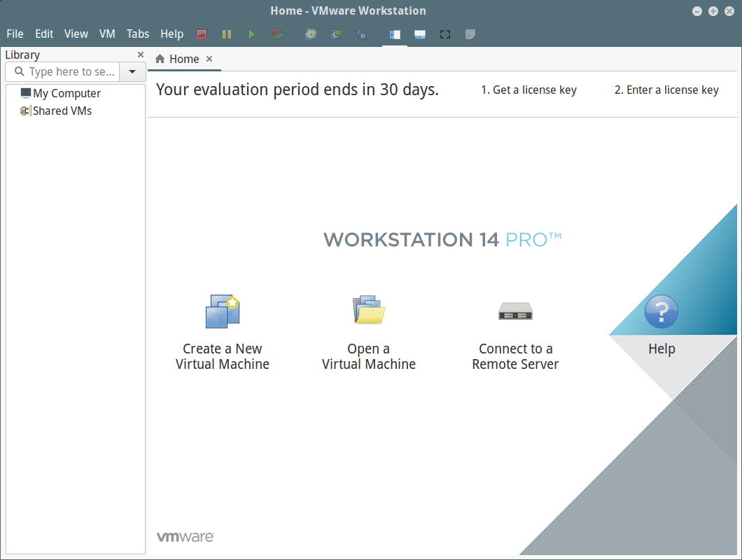Viewport: 742px width, 560px height.
Task: Open the Snapshot Manager toolbar icon
Action: click(361, 34)
